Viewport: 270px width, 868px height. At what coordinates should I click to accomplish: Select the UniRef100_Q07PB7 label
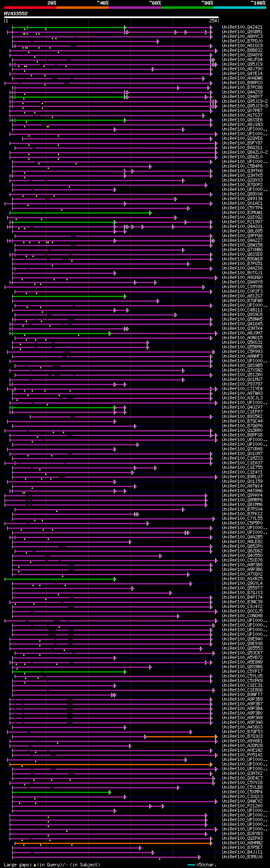(x=242, y=110)
